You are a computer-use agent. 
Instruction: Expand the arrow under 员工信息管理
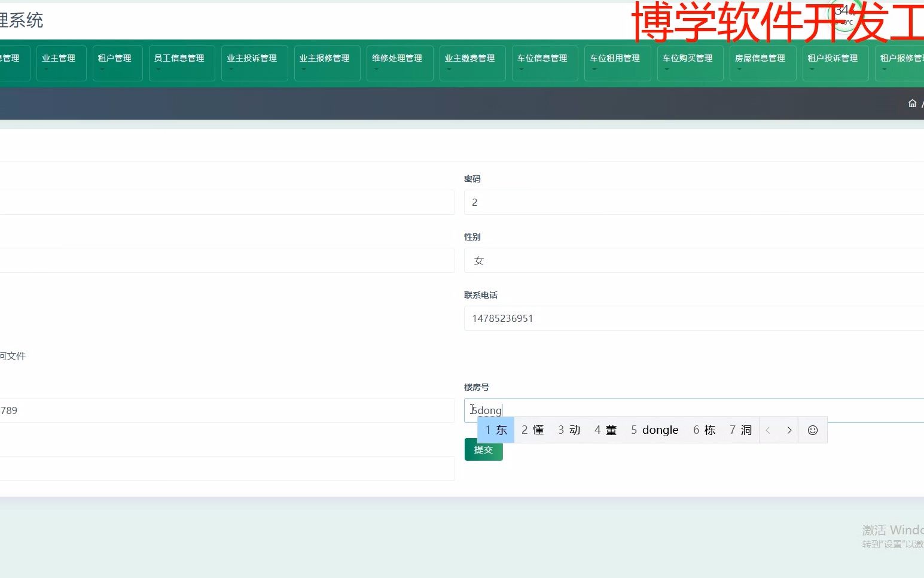coord(158,69)
